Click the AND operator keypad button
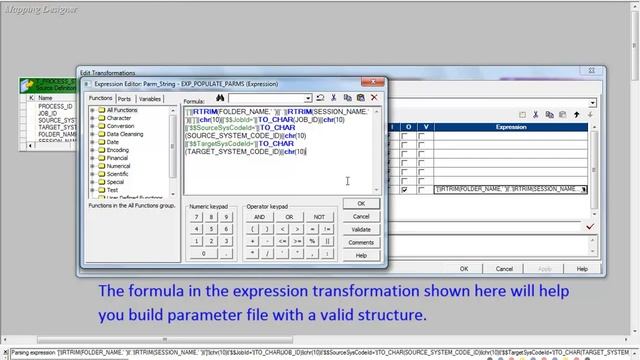Screen dimensions: 640x360 (259, 217)
